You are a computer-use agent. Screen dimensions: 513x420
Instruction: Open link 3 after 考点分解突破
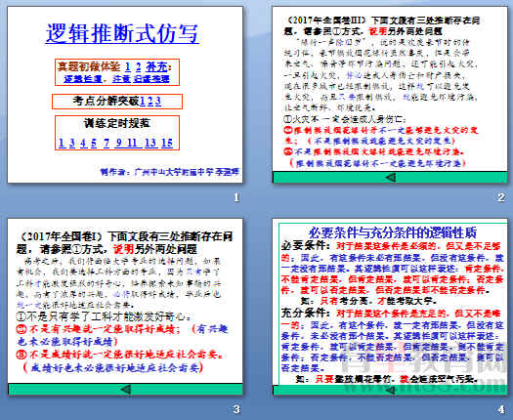pyautogui.click(x=158, y=102)
